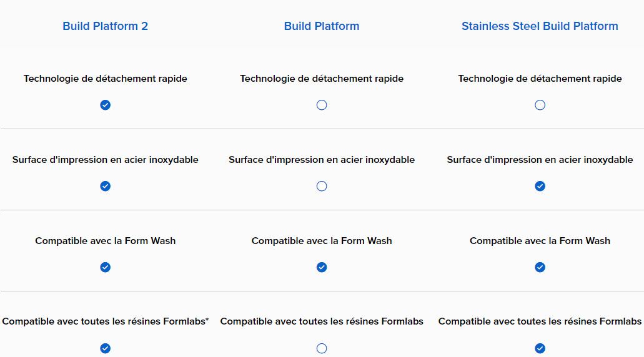644x357 pixels.
Task: Open the Stainless Steel Build Platform link
Action: coord(540,26)
